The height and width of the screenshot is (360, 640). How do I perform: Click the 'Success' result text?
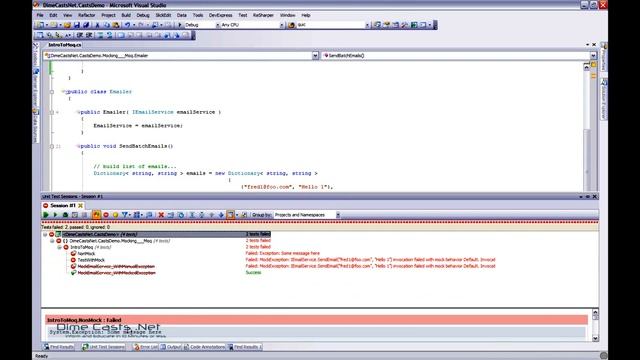tap(253, 273)
